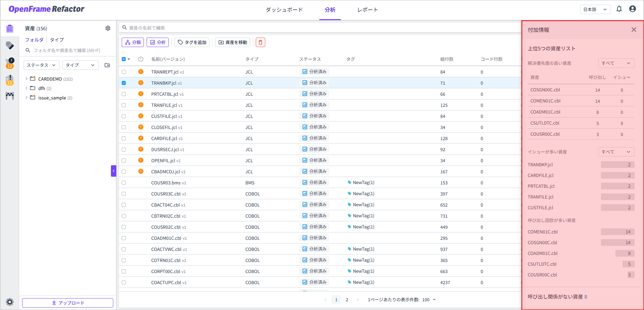Expand the dfh folder
The image size is (644, 310).
point(27,88)
